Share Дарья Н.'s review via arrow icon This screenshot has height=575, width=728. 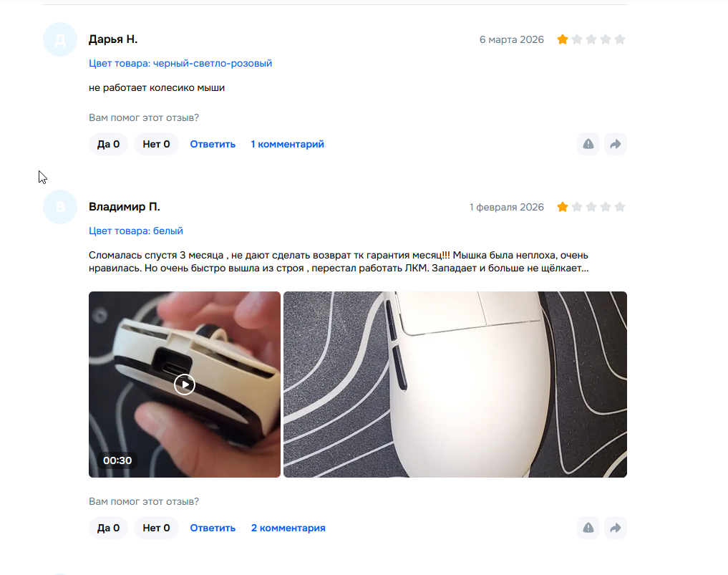[615, 144]
